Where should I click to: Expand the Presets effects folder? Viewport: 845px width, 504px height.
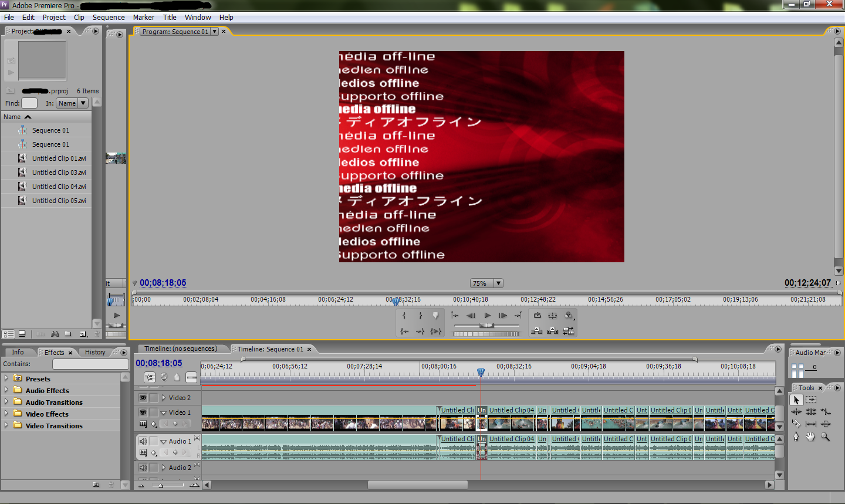[6, 378]
